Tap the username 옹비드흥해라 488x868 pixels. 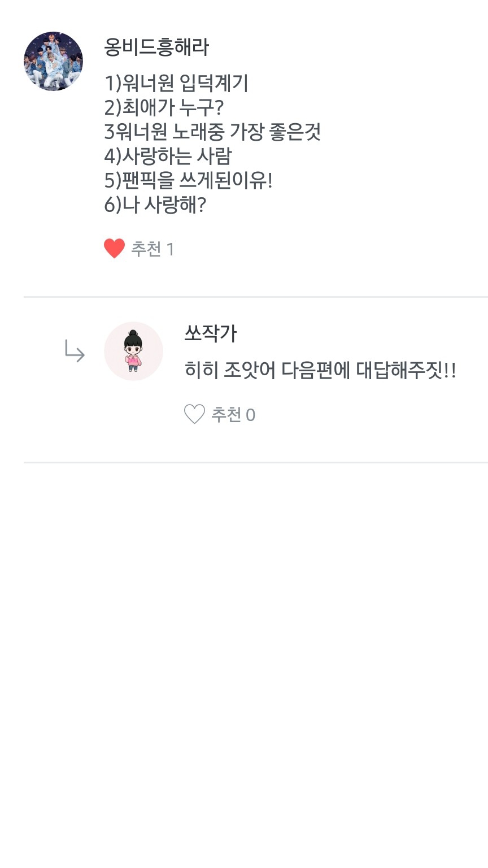coord(156,47)
